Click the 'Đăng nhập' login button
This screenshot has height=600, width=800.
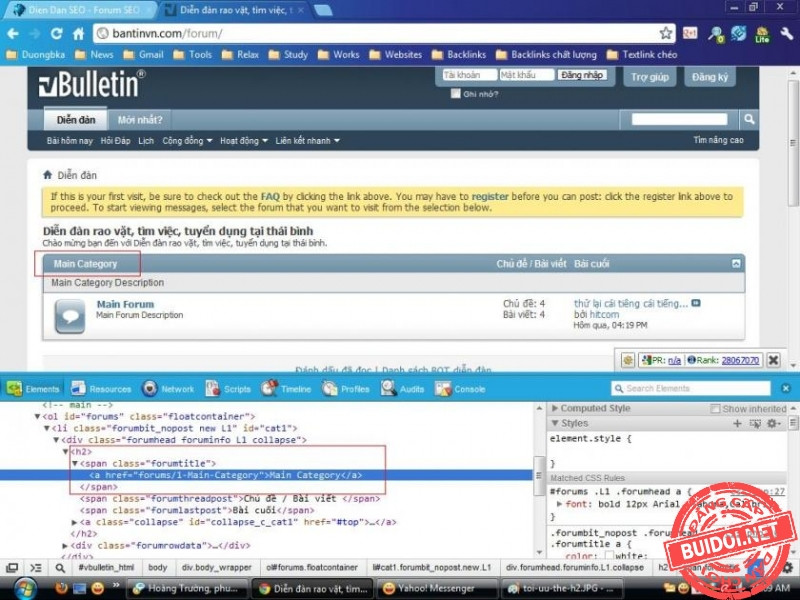tap(581, 76)
